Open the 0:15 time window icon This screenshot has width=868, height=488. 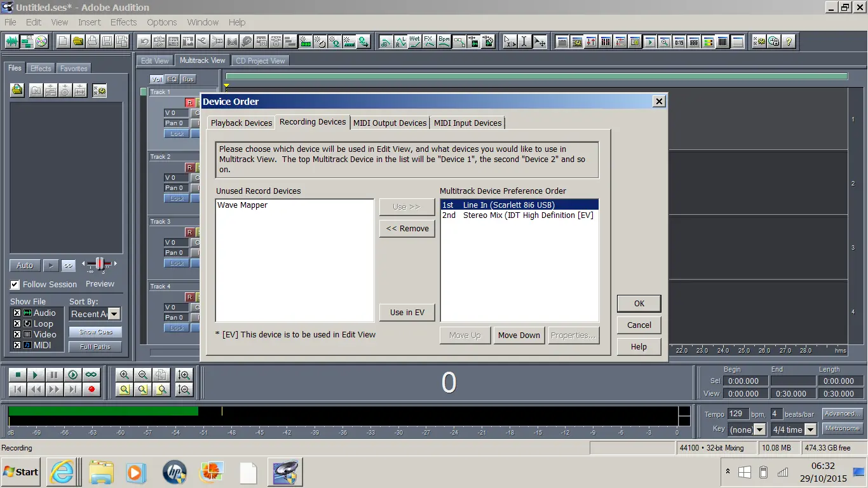[x=679, y=42]
